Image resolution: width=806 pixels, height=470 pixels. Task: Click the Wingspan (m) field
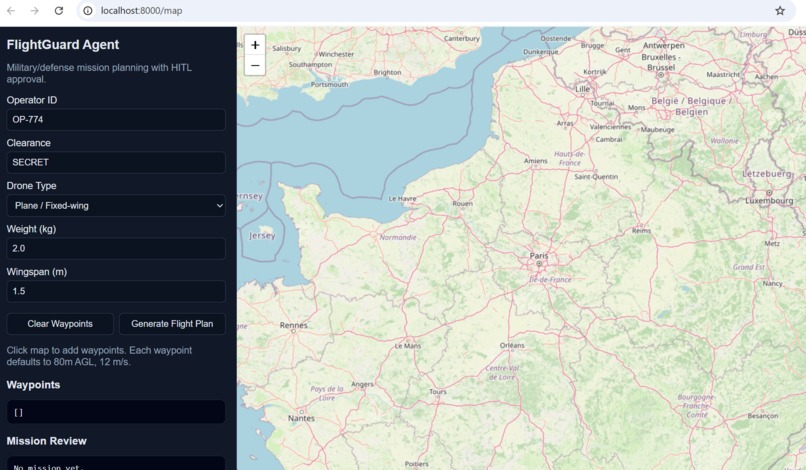[x=116, y=291]
